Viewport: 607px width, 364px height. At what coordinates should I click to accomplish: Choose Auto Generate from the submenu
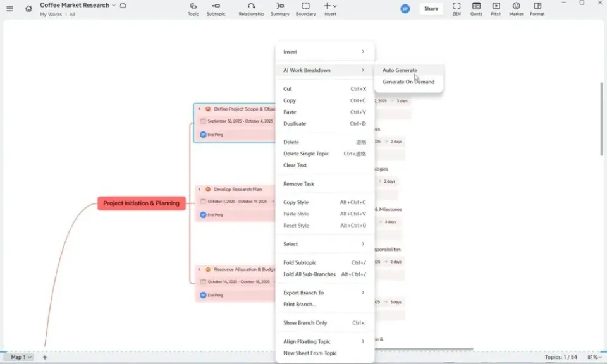click(x=400, y=70)
